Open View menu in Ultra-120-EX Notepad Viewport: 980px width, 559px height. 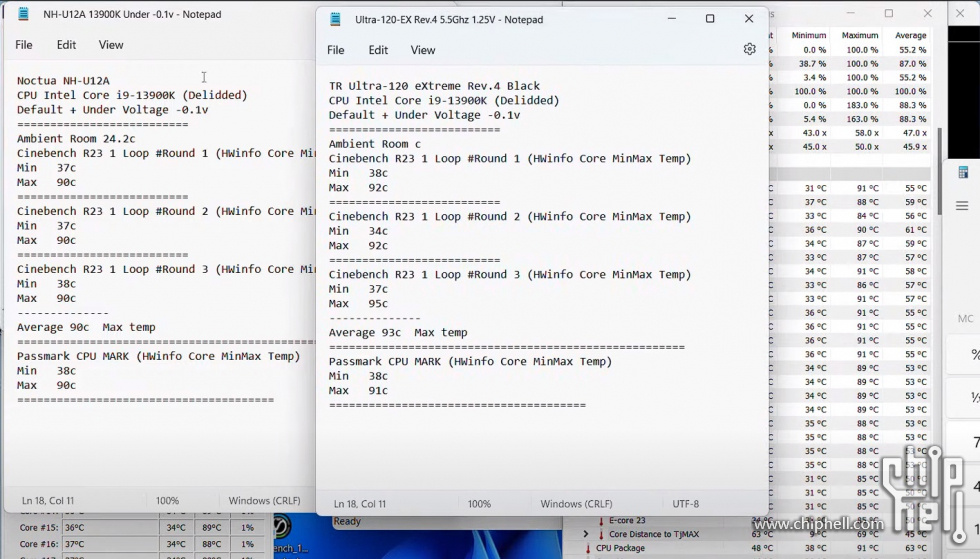tap(422, 50)
